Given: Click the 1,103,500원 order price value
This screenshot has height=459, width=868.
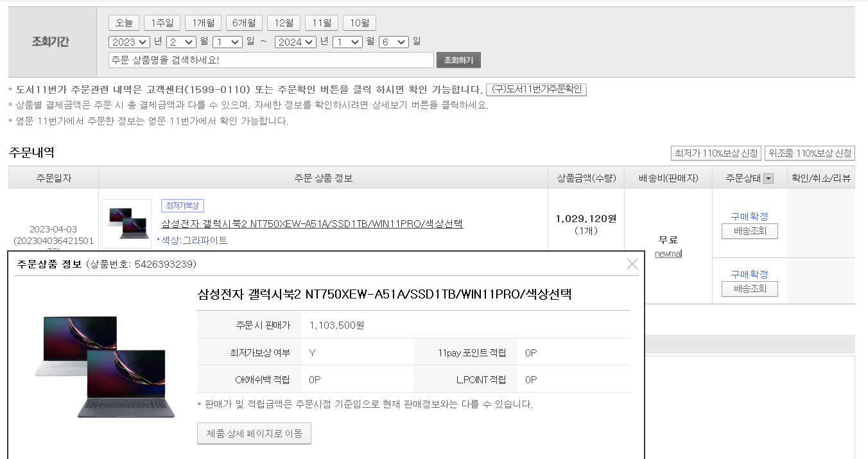Looking at the screenshot, I should [x=336, y=325].
